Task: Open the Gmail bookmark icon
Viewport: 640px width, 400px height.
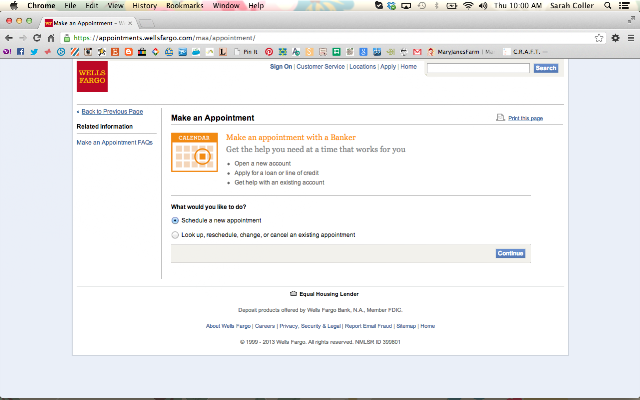Action: tap(417, 52)
